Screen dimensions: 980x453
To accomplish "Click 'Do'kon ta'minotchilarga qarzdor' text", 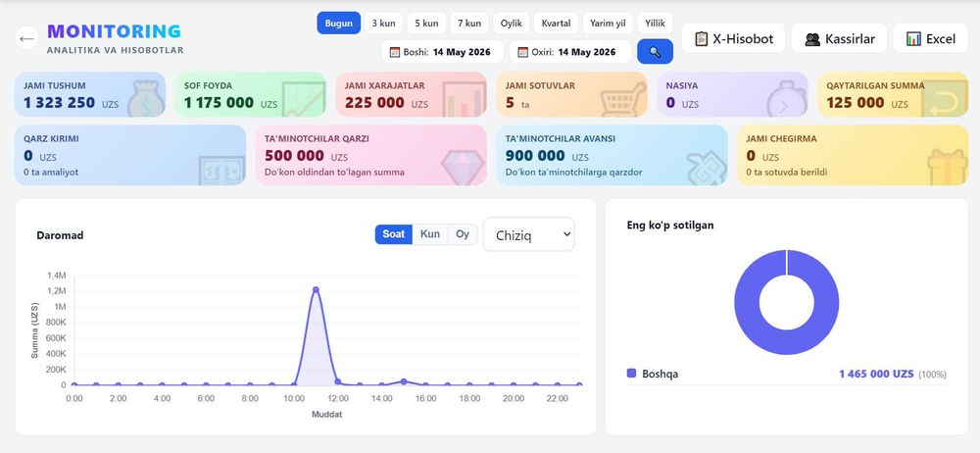I will click(573, 172).
